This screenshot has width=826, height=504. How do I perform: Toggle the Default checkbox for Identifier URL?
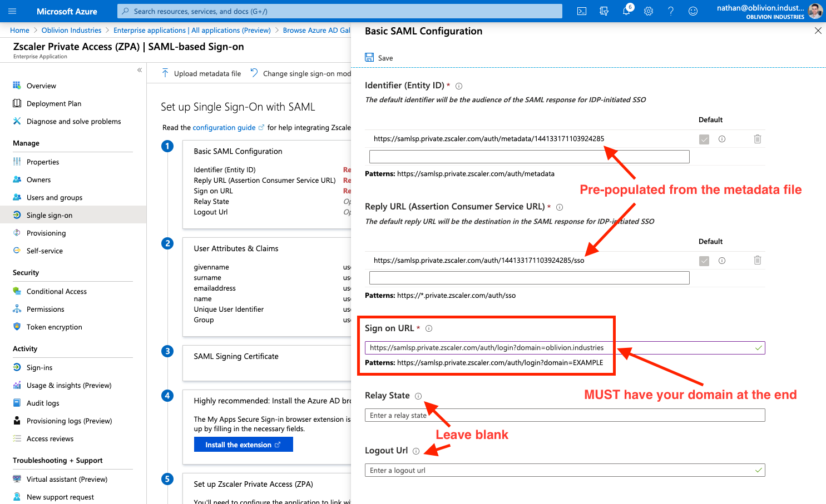704,139
